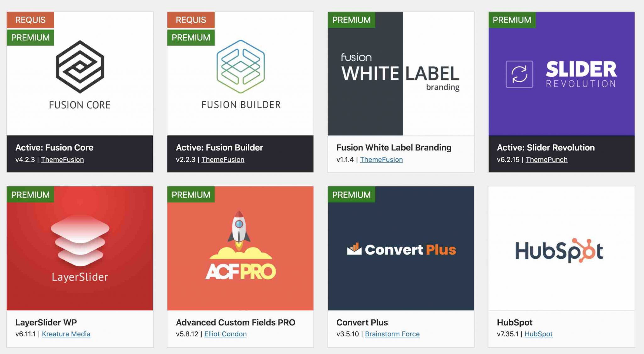Open the HubSpot author link
Viewport: 644px width, 354px height.
click(x=538, y=334)
